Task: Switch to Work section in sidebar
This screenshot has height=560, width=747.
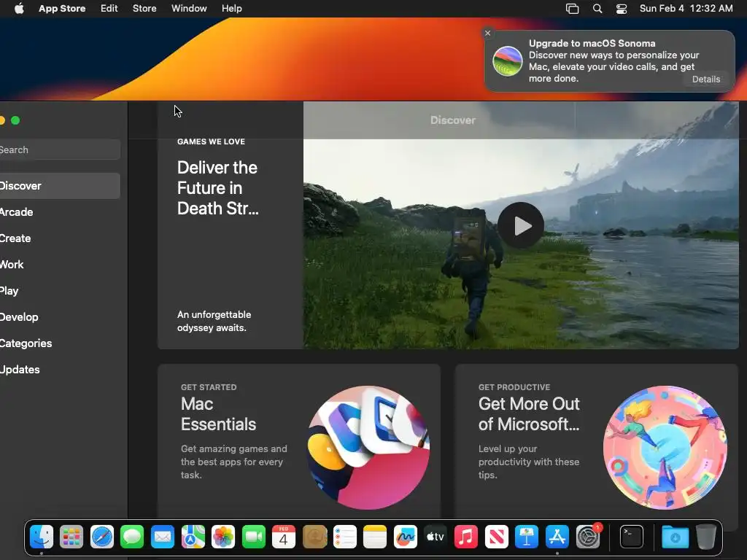Action: pos(58,264)
